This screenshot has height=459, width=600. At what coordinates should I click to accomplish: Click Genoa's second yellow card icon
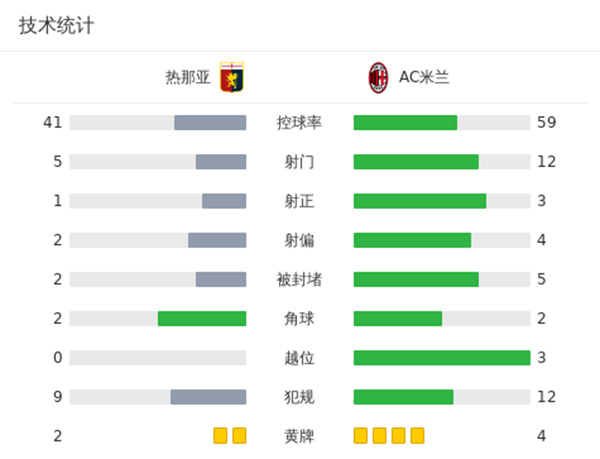[239, 435]
